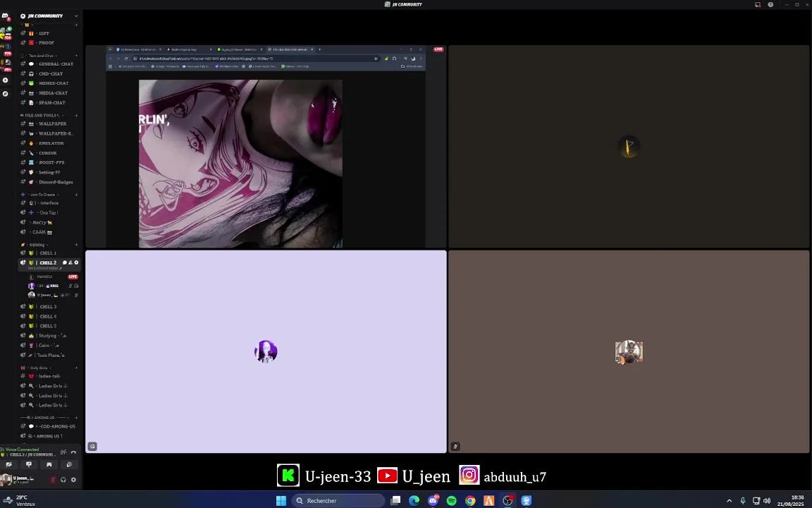Open the COD-AMONG-US channel
The height and width of the screenshot is (508, 812).
[x=49, y=427]
